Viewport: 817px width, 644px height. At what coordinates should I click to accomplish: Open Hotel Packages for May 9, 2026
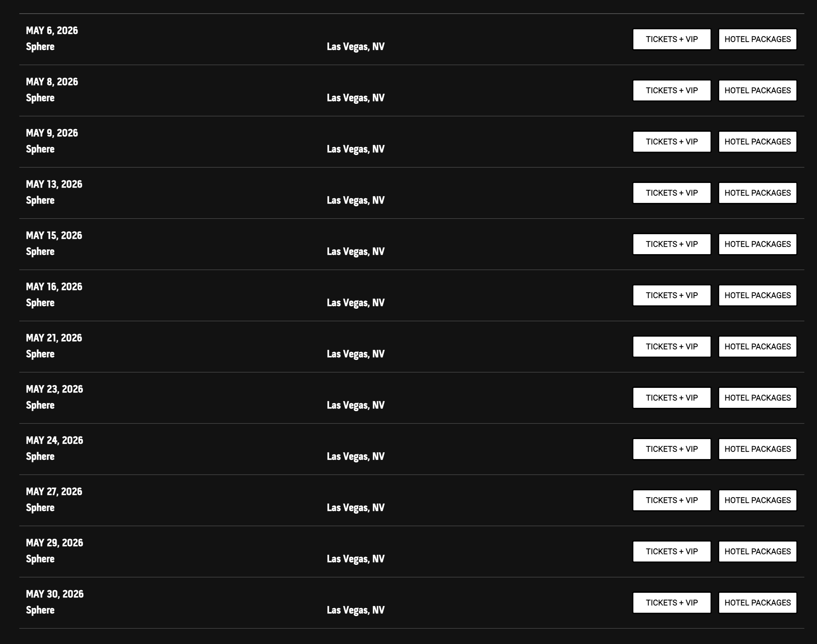click(757, 142)
